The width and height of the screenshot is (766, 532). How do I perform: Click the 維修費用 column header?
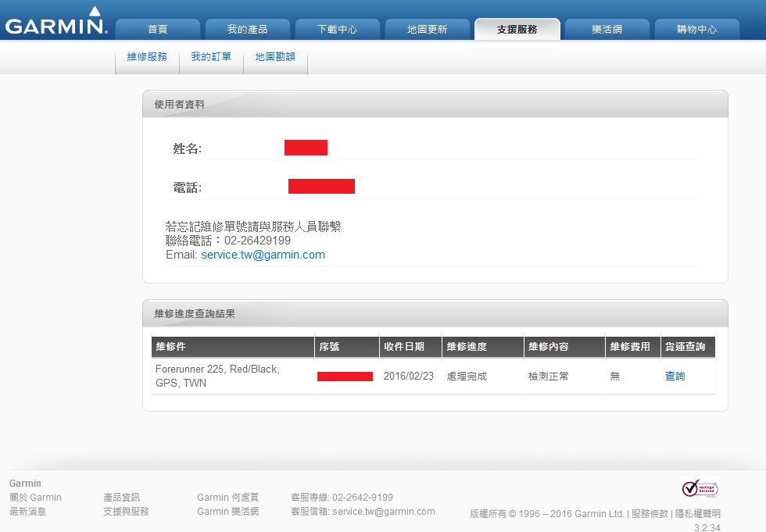[x=633, y=347]
